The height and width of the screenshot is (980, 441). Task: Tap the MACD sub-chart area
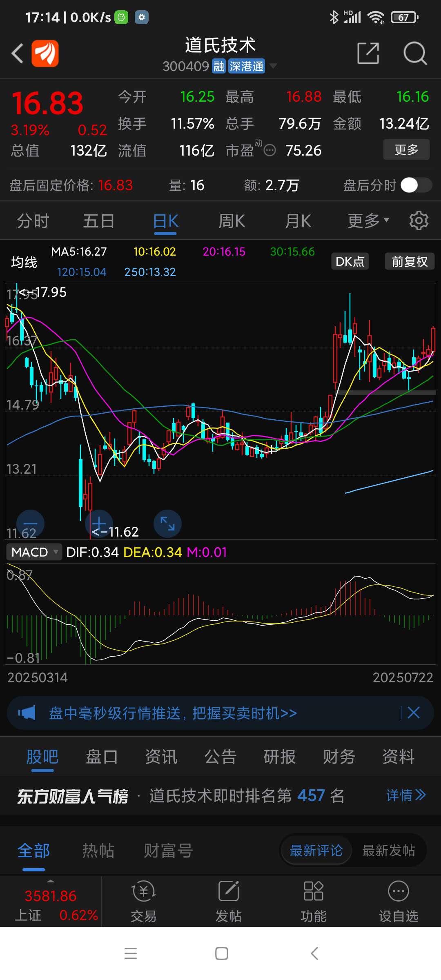coord(220,614)
